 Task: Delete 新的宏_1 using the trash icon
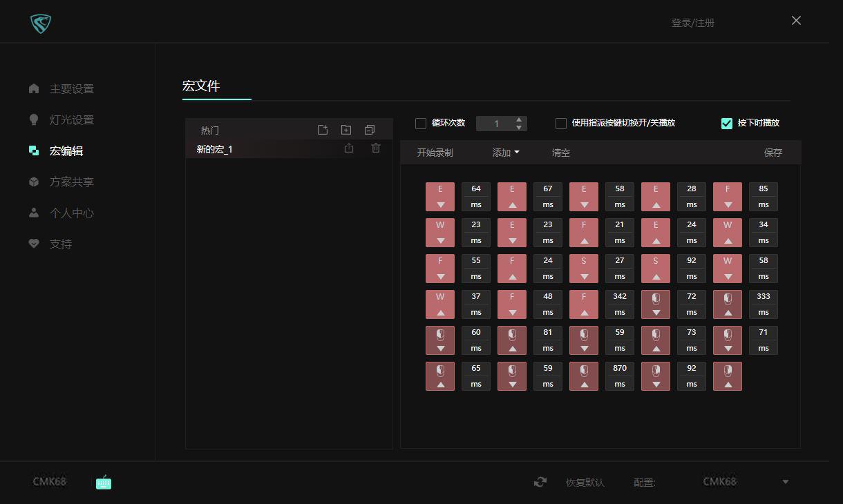coord(375,148)
